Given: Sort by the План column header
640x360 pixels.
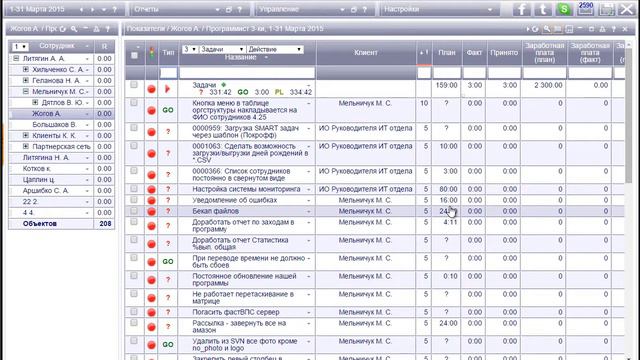Looking at the screenshot, I should [447, 53].
